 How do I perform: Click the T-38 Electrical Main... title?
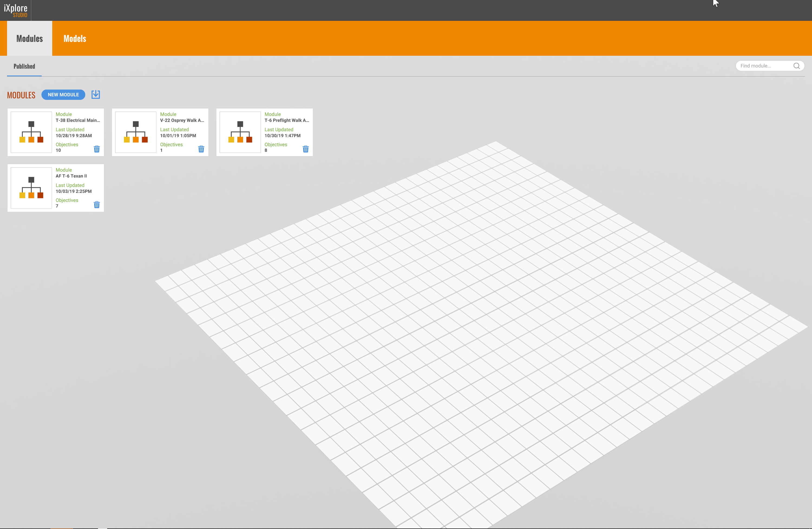[x=78, y=120]
